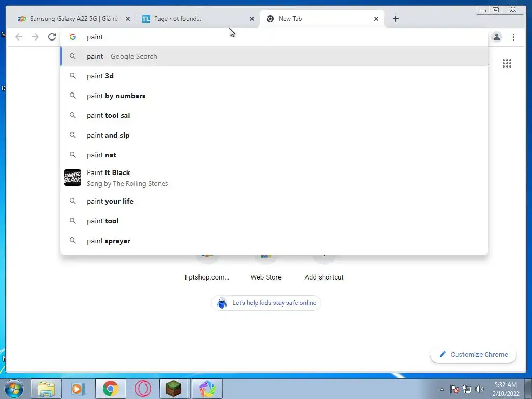The width and height of the screenshot is (532, 399).
Task: Choose the paint tool suggestion
Action: 274,221
